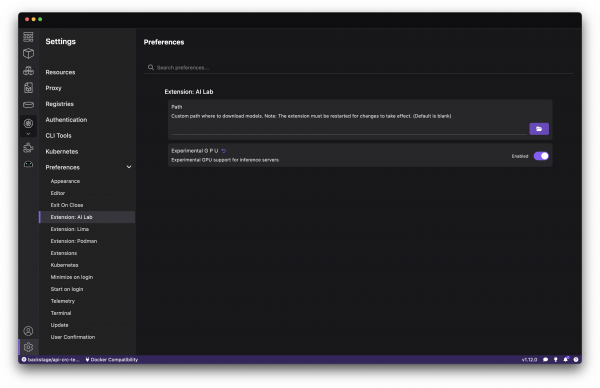Select Terminal preferences
This screenshot has height=388, width=600.
tap(61, 313)
